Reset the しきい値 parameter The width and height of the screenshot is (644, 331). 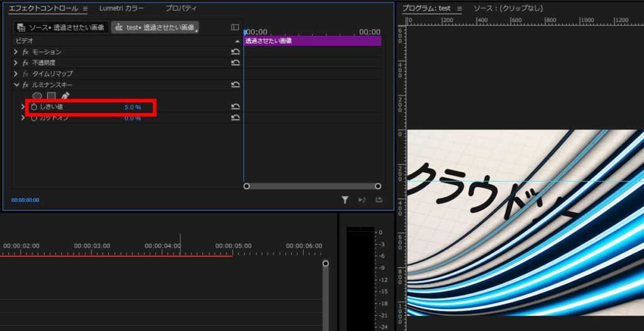pyautogui.click(x=236, y=107)
